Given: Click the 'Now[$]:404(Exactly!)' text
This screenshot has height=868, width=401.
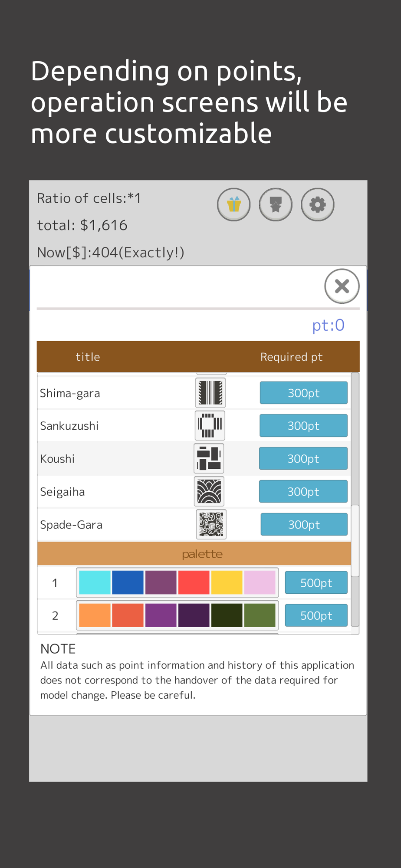Looking at the screenshot, I should point(111,252).
